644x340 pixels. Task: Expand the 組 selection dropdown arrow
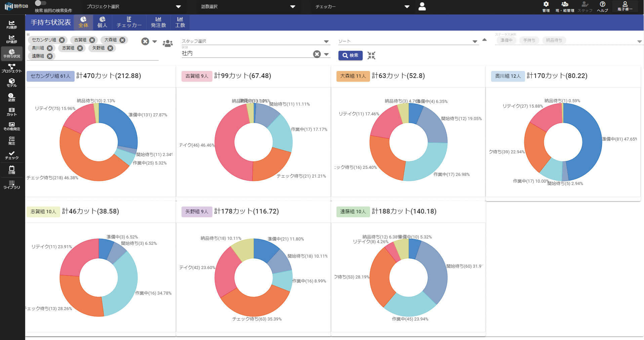[155, 42]
